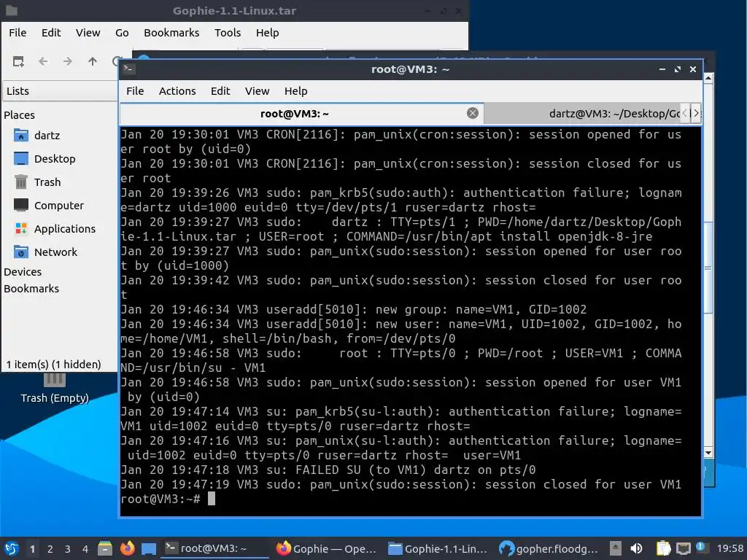747x560 pixels.
Task: Click the background window scrollbar up arrow
Action: pos(708,77)
